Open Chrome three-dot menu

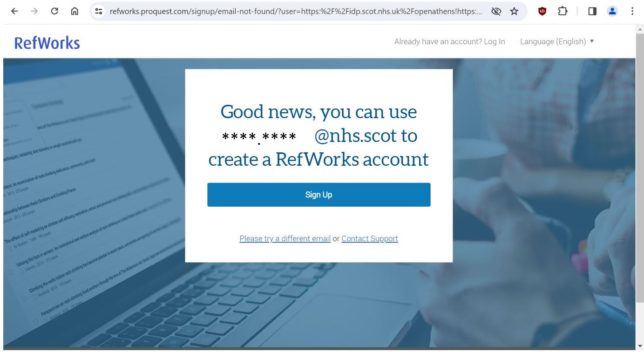coord(632,11)
